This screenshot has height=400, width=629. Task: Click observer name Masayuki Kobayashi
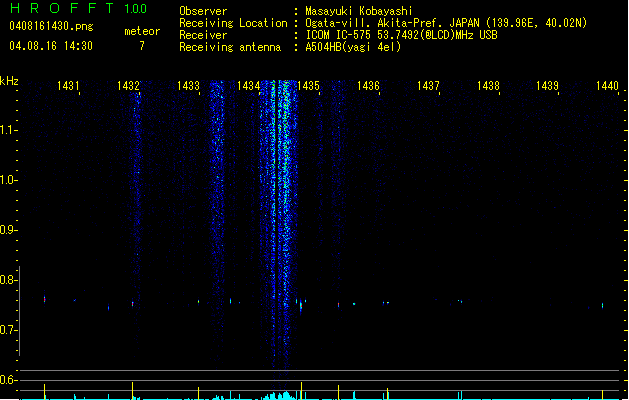(359, 11)
